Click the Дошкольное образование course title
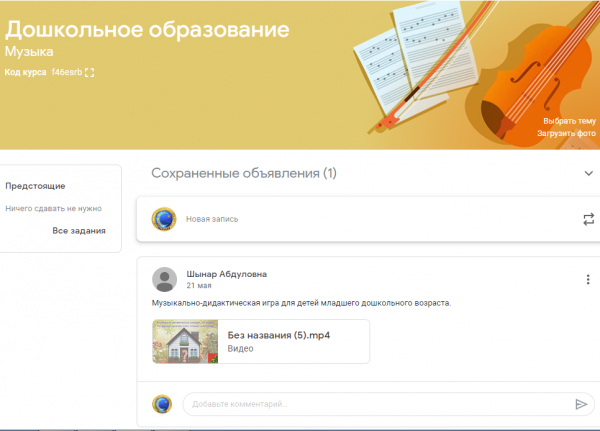 click(x=147, y=30)
